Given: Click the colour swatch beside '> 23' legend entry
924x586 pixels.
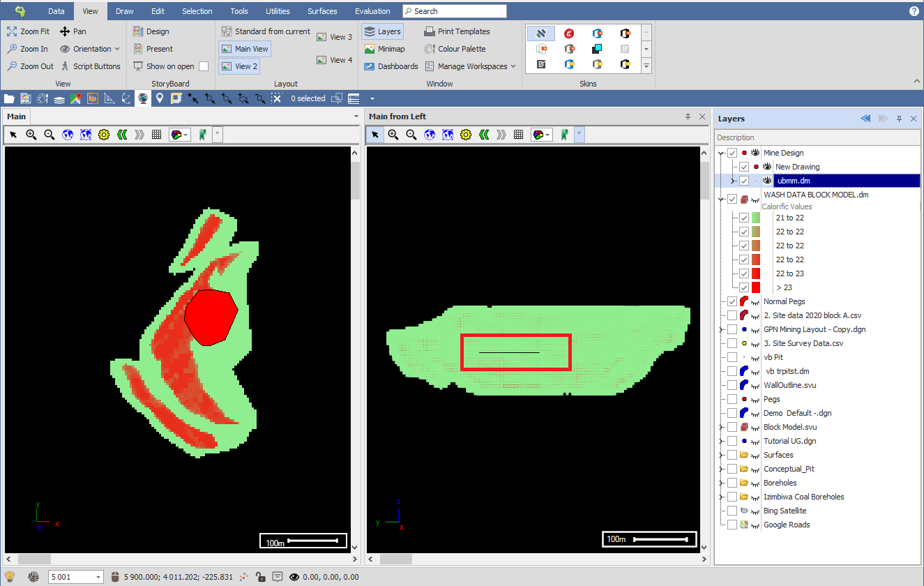Looking at the screenshot, I should 755,287.
